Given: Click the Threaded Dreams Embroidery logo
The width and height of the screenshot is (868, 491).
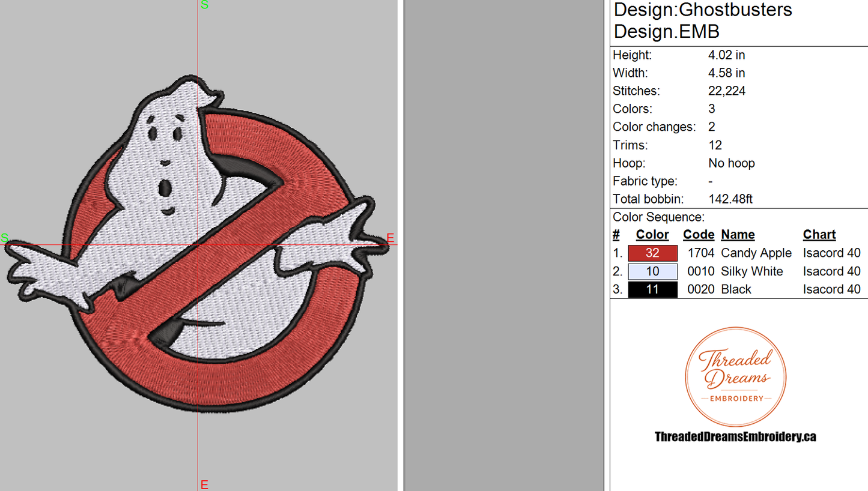Looking at the screenshot, I should (x=736, y=378).
